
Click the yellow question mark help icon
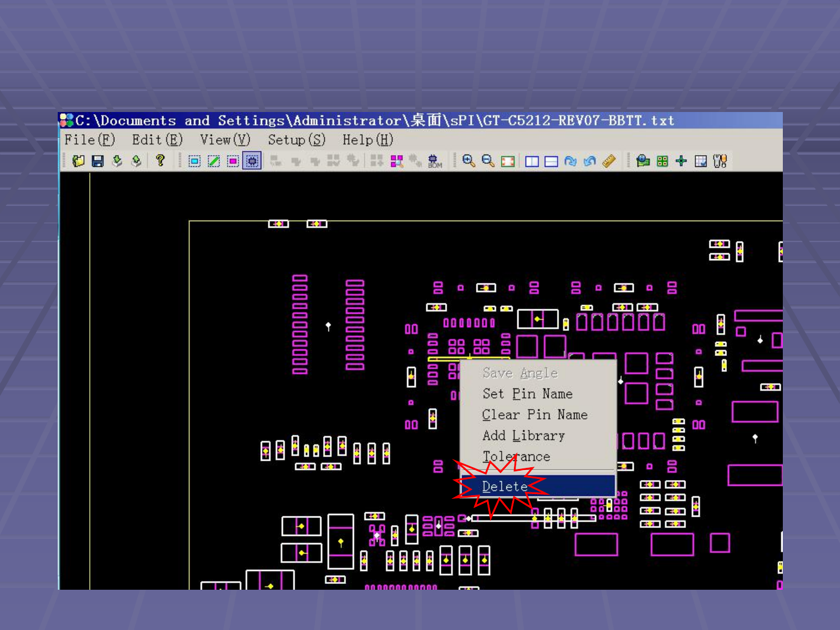point(160,160)
